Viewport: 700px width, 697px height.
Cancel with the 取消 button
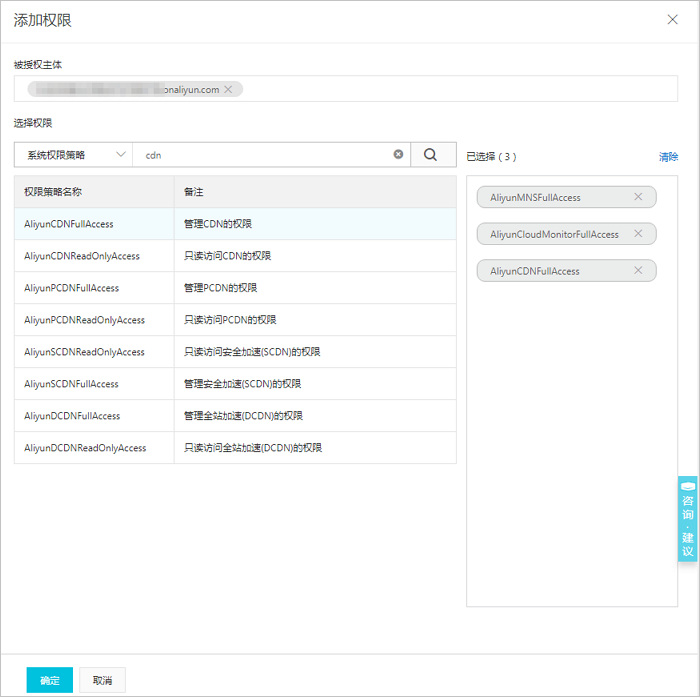(102, 680)
